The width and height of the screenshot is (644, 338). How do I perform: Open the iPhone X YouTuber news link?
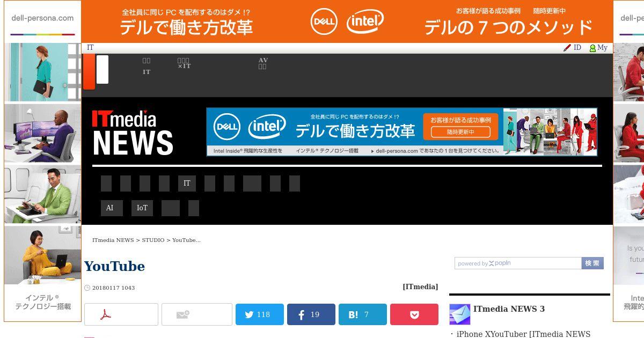pos(523,334)
